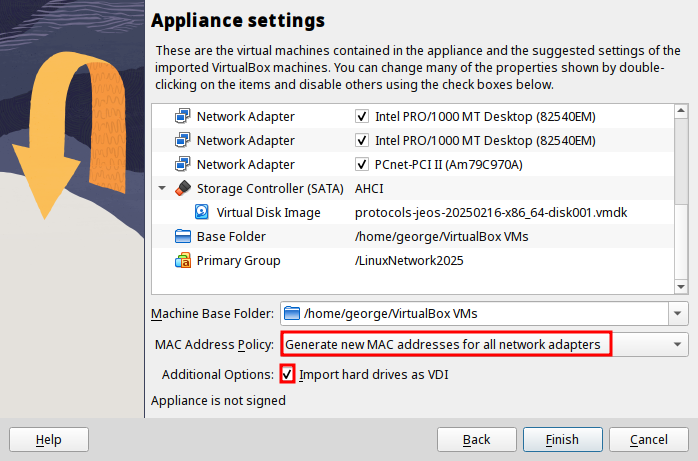Click the Primary Group icon
This screenshot has width=698, height=461.
pos(183,260)
